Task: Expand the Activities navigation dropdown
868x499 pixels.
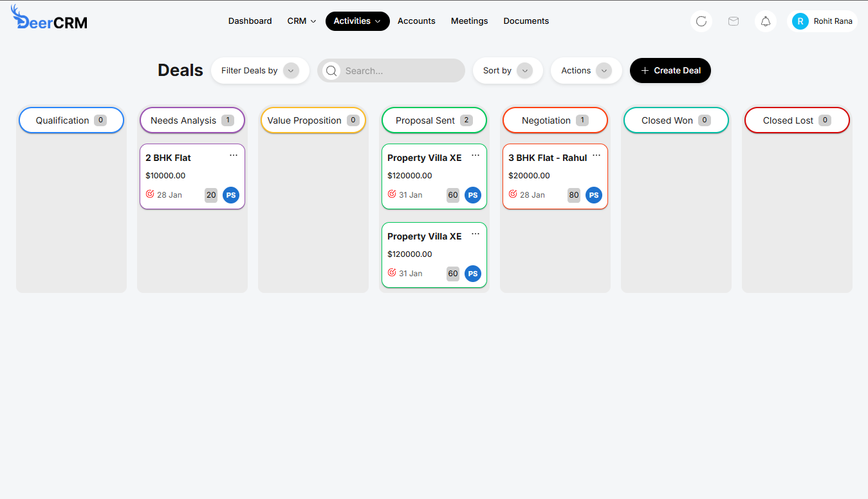Action: coord(357,21)
